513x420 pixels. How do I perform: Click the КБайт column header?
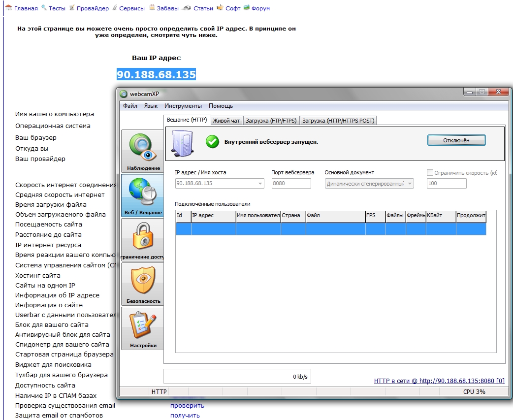coord(441,216)
